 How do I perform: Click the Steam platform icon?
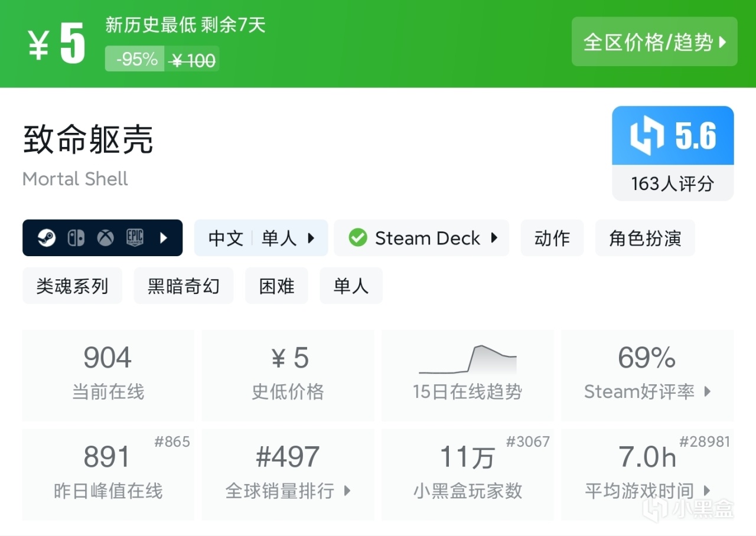47,238
